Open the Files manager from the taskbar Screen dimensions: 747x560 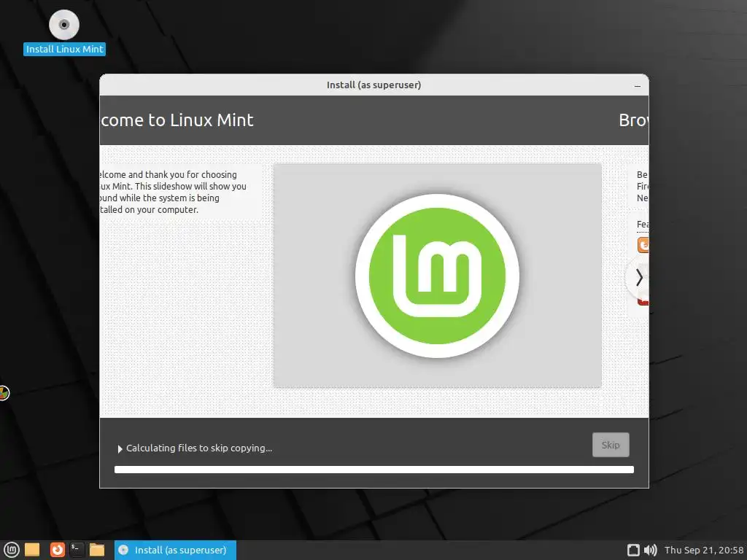[97, 550]
